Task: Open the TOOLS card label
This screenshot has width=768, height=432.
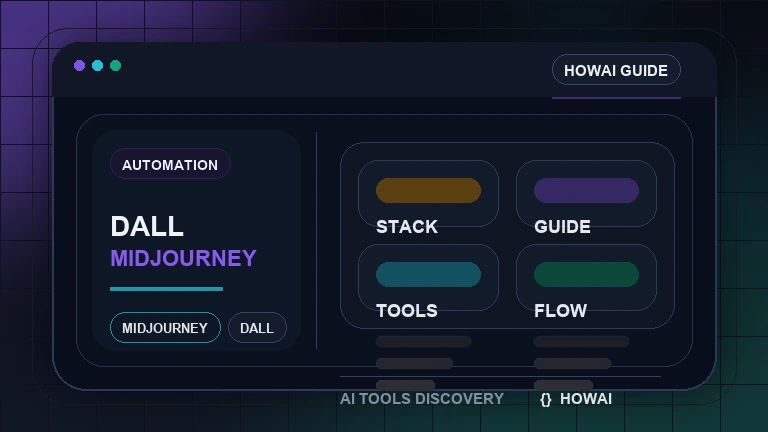Action: pos(407,311)
